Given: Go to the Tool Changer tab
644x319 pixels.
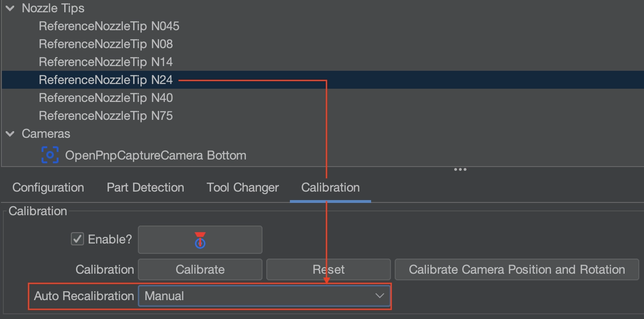Looking at the screenshot, I should (x=243, y=188).
